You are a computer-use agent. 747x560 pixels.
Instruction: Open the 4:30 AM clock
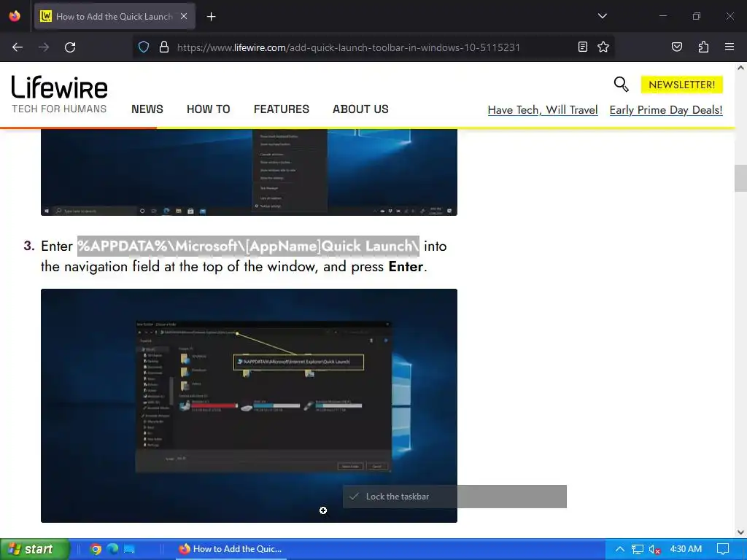686,549
